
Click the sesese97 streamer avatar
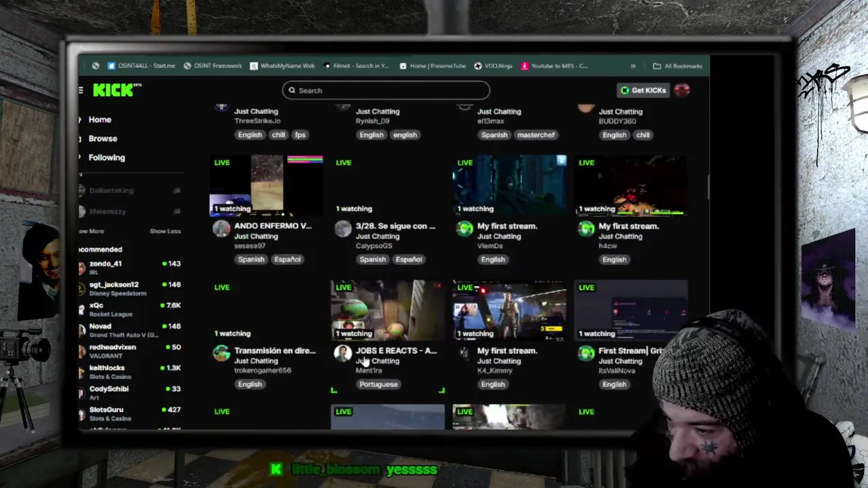point(221,228)
